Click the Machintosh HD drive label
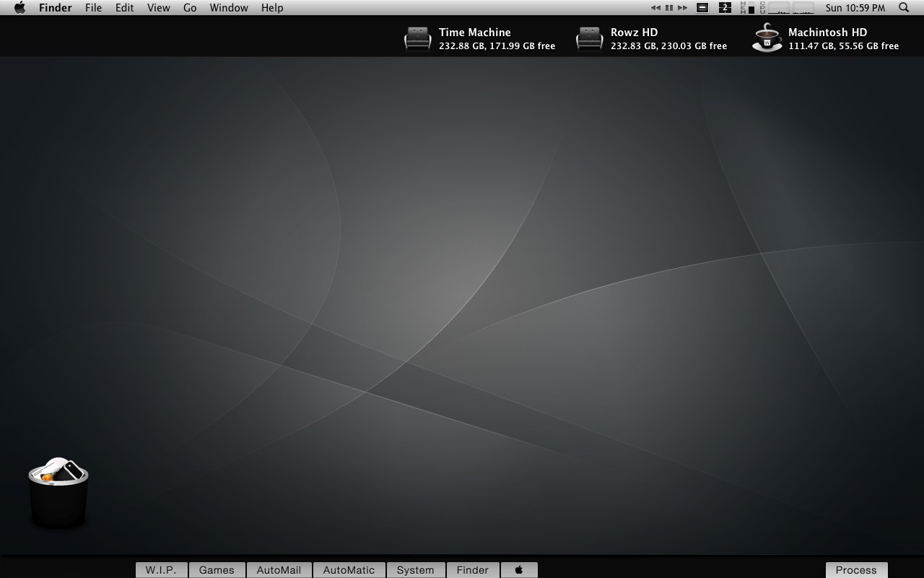Screen dimensions: 924x578 [827, 32]
